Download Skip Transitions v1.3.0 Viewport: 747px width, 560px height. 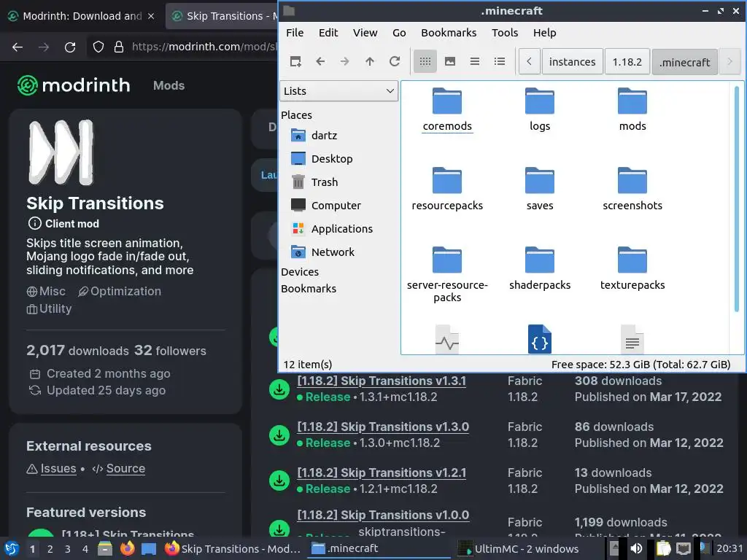tap(279, 435)
